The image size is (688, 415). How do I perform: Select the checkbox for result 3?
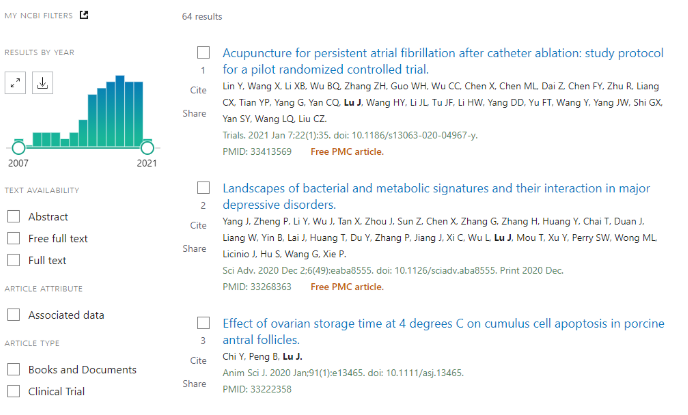tap(203, 323)
